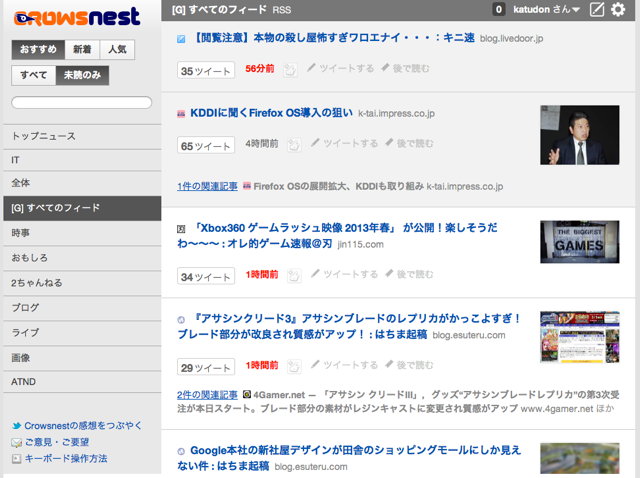
Task: Select the 新着 filter
Action: click(x=82, y=49)
